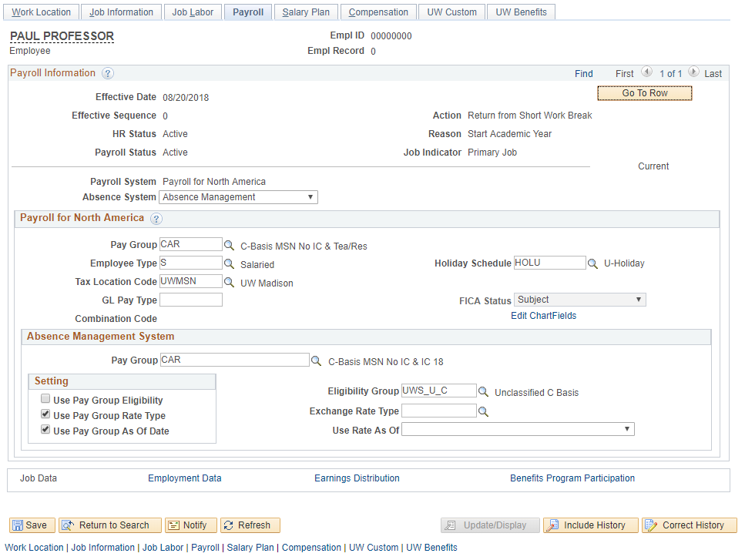Switch to the Salary Plan tab

306,12
